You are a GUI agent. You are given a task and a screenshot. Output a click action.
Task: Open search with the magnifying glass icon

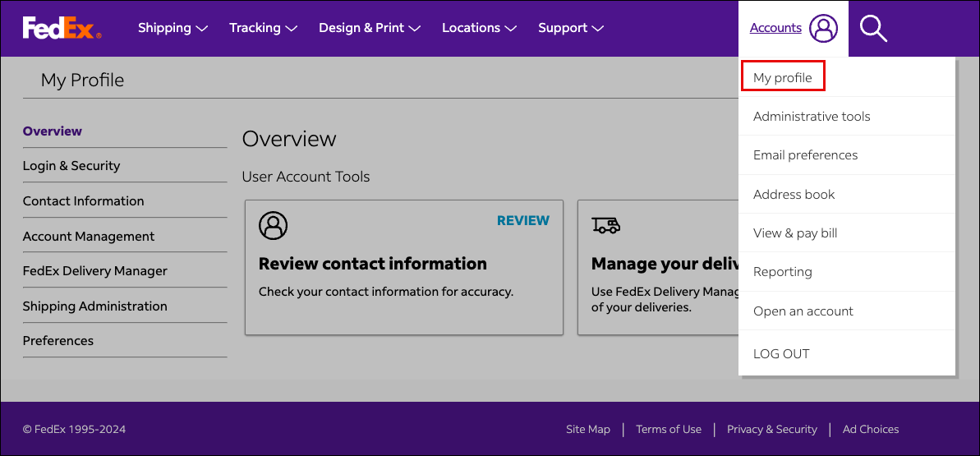873,28
